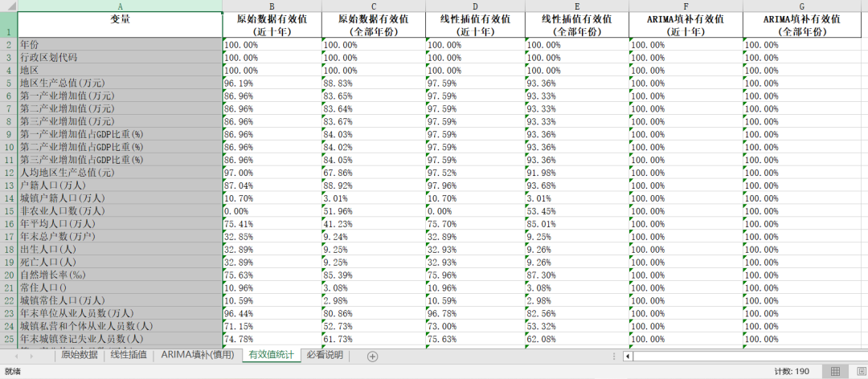Select the 城镇常住人口(万人) cell
The width and height of the screenshot is (868, 379).
click(120, 300)
